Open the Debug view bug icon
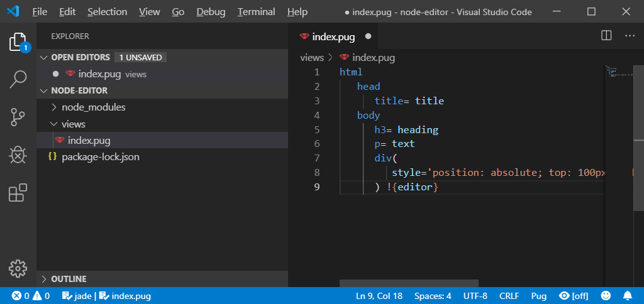644x304 pixels. (x=18, y=155)
